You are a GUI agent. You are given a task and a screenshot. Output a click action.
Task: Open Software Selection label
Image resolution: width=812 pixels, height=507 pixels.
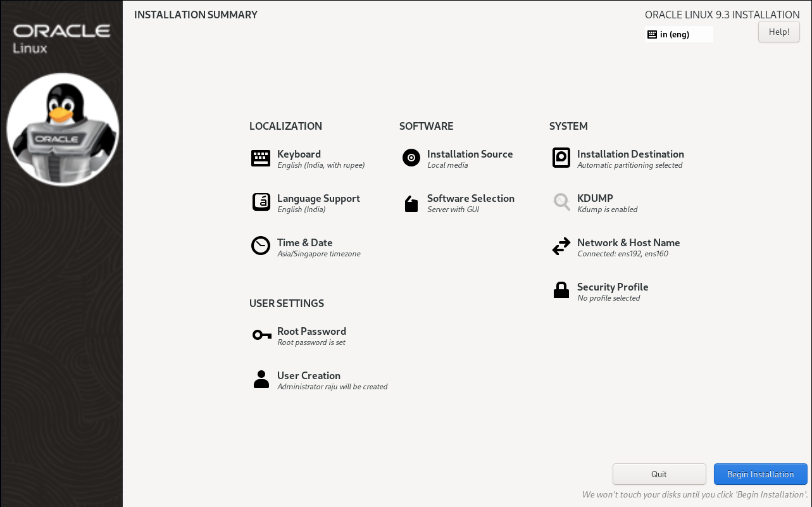(470, 198)
